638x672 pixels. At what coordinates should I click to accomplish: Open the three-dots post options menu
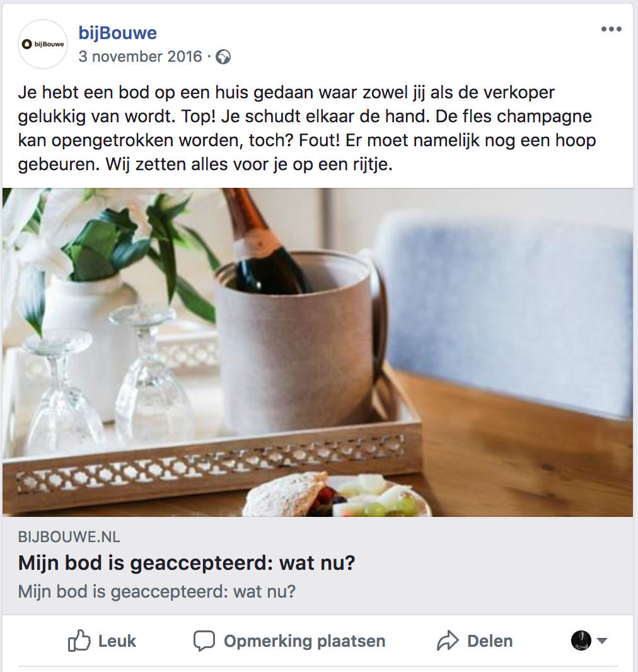click(611, 29)
